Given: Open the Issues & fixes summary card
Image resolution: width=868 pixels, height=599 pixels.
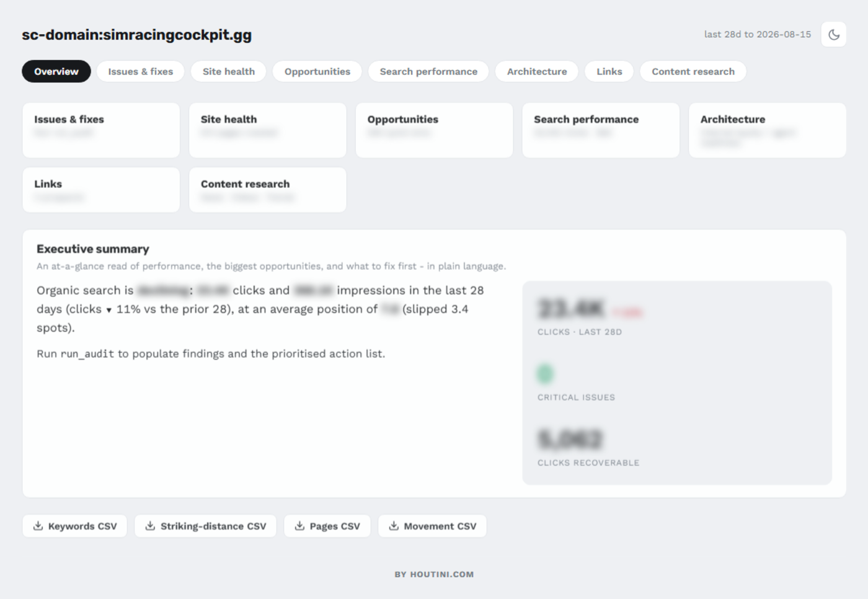Looking at the screenshot, I should (101, 130).
